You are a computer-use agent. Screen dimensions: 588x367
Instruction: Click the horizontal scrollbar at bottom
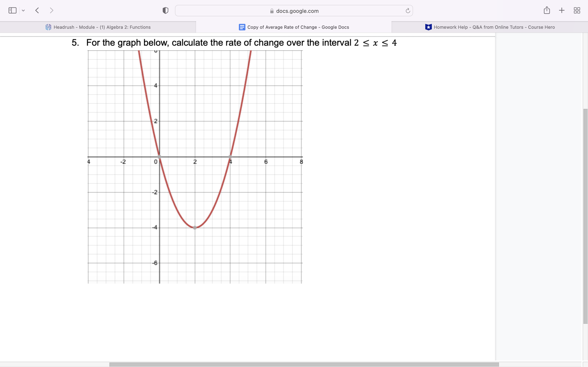click(x=304, y=364)
